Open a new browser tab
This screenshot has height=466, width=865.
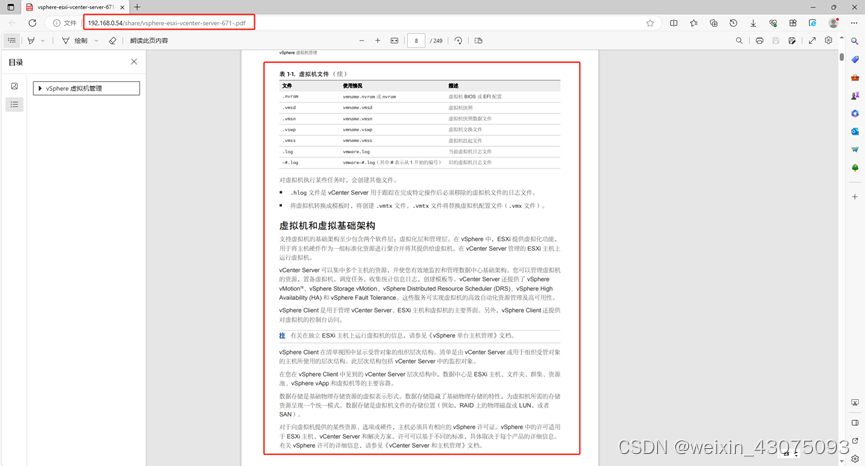[137, 7]
